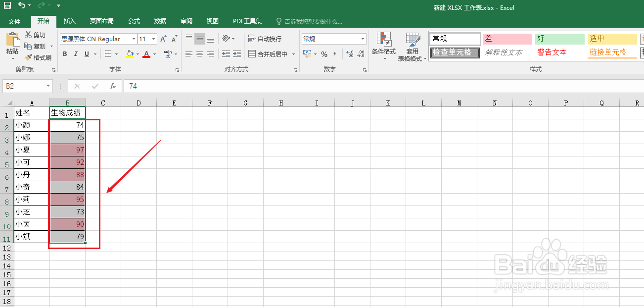The width and height of the screenshot is (644, 307).
Task: Click the Name Box showing B2
Action: click(x=25, y=86)
